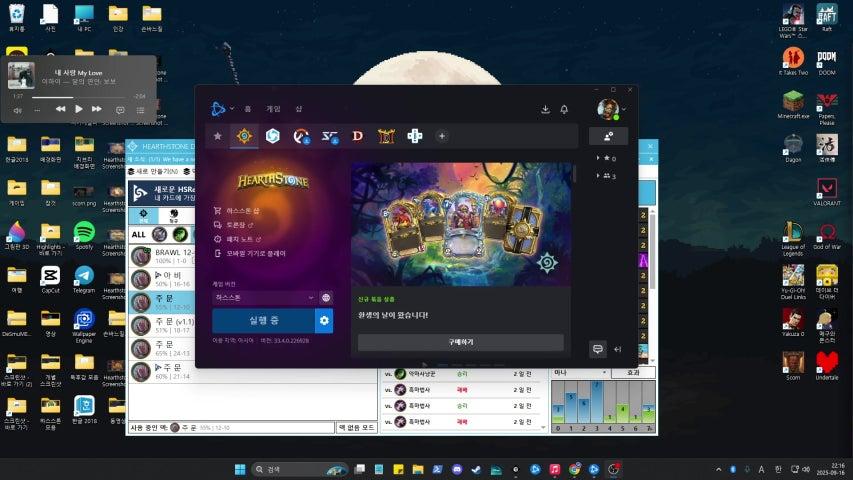Collapse the friends sidebar with the arrow icon
The height and width of the screenshot is (480, 853).
[617, 349]
